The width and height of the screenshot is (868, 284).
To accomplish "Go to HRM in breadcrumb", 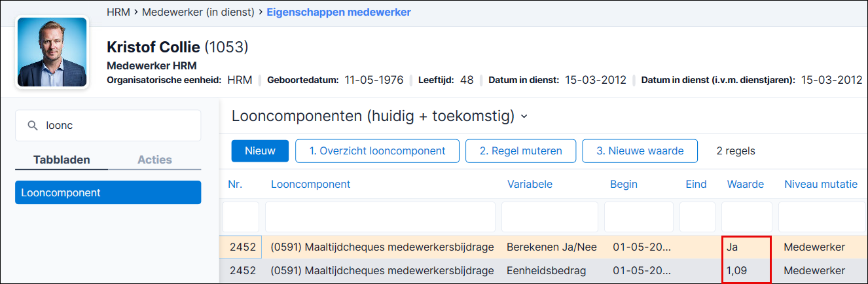I will point(118,12).
